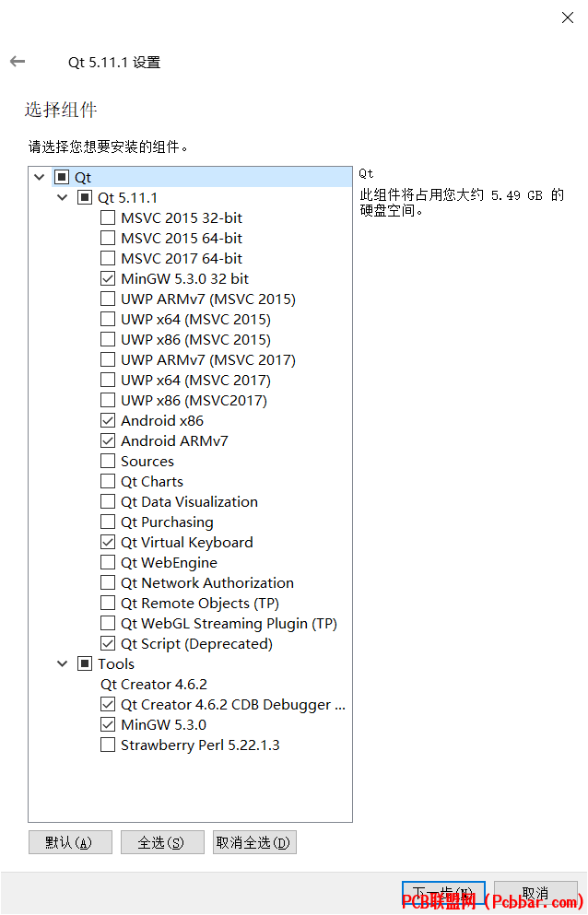Check UWP x86 (MSVC2017)
The width and height of the screenshot is (588, 915).
point(108,400)
